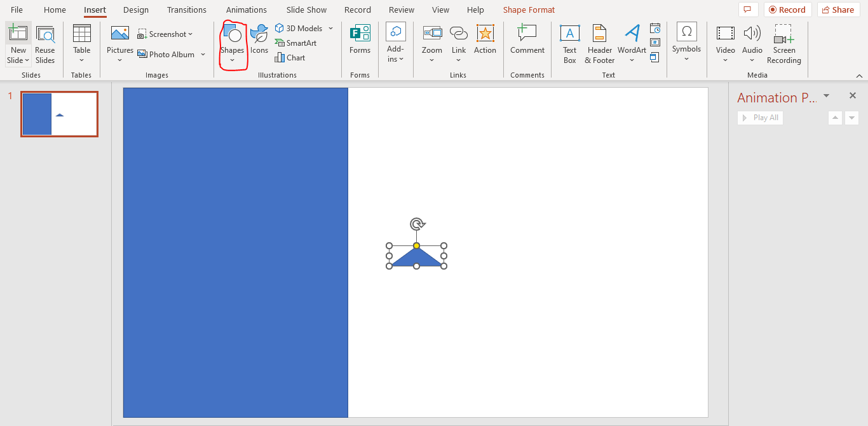Switch to the Record tab

click(358, 10)
